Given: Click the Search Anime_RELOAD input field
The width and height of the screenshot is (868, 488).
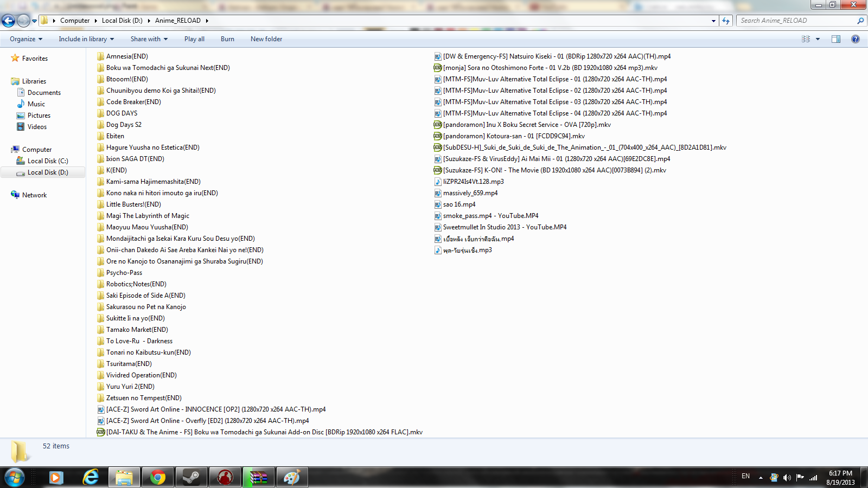Looking at the screenshot, I should (796, 21).
